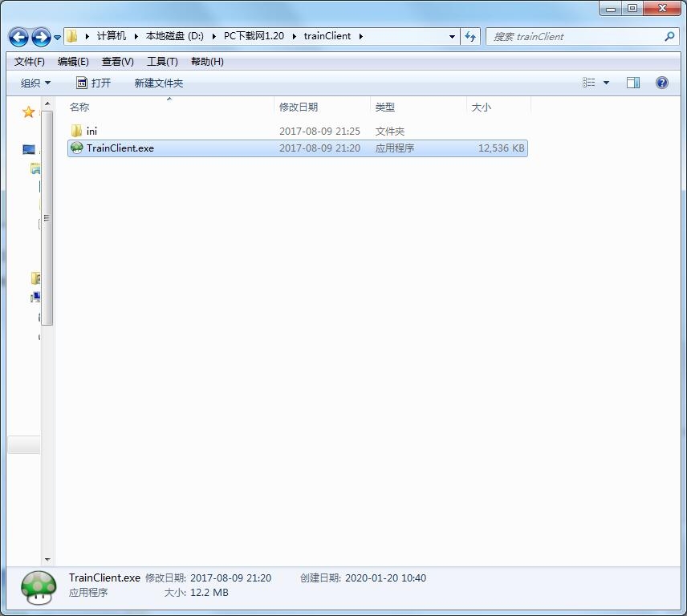Image resolution: width=687 pixels, height=616 pixels.
Task: Select trainClient in the address breadcrumb
Action: click(x=327, y=36)
